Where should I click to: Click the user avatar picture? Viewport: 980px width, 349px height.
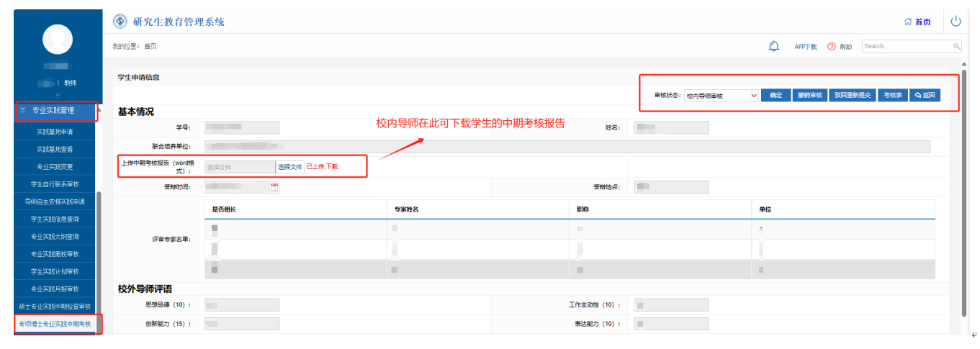point(58,39)
